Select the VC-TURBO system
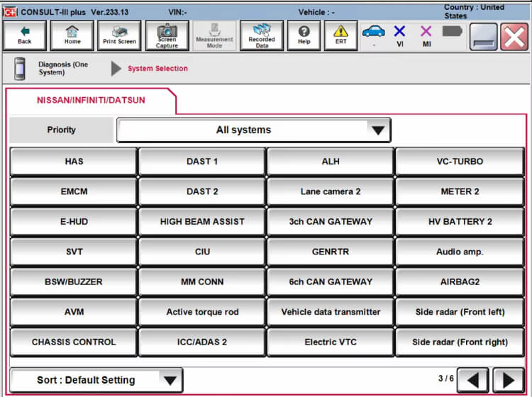The height and width of the screenshot is (397, 532). [x=460, y=162]
